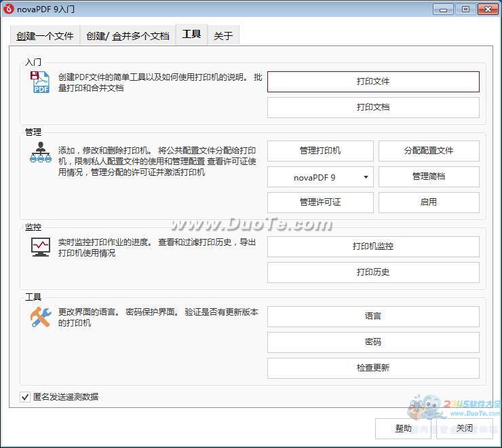
Task: Open the novaPDF 9 printer dropdown
Action: click(x=320, y=177)
